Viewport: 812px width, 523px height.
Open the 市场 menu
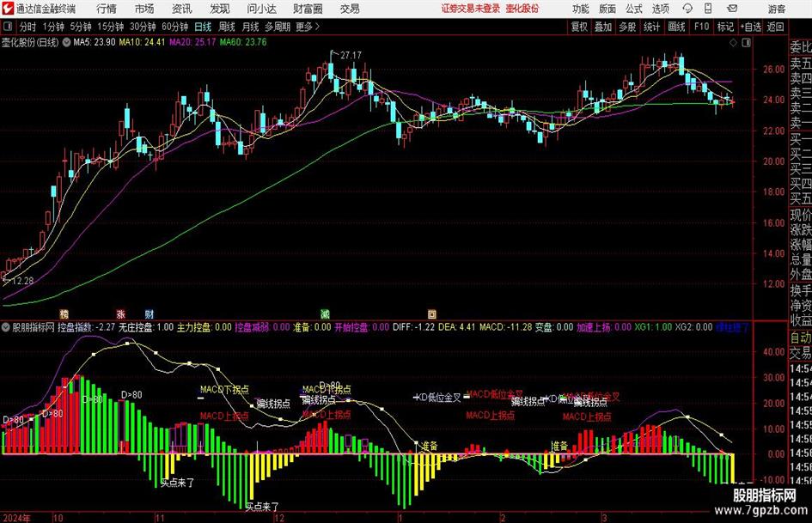click(144, 9)
